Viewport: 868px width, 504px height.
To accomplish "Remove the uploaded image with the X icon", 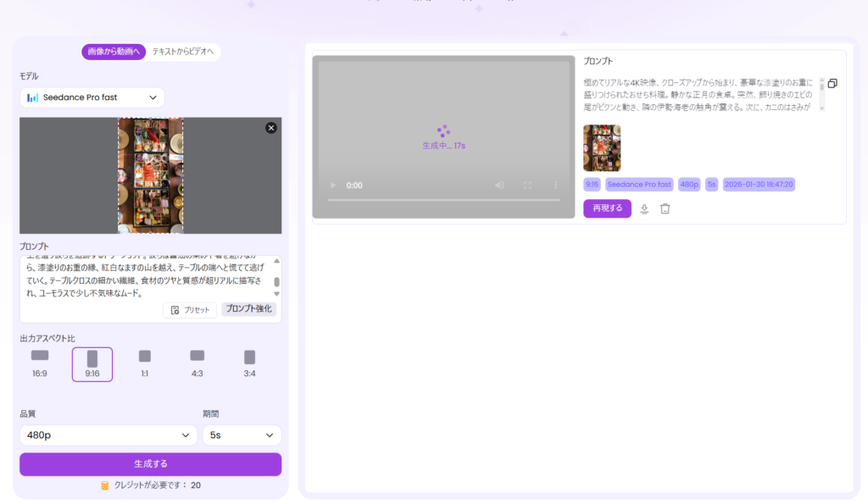I will tap(270, 128).
